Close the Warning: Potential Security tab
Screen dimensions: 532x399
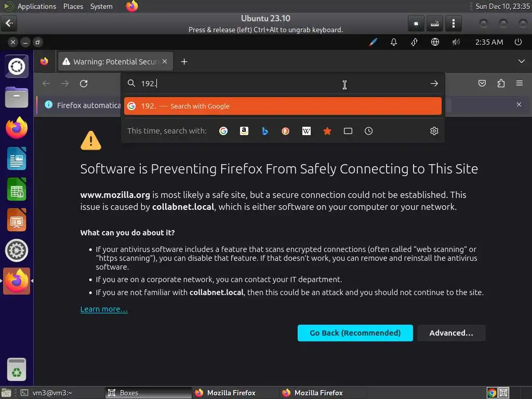pos(165,61)
